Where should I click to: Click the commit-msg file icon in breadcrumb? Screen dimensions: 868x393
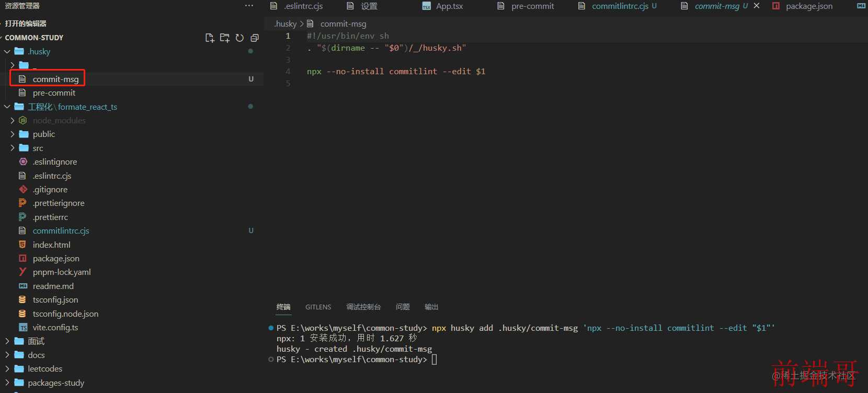(310, 24)
